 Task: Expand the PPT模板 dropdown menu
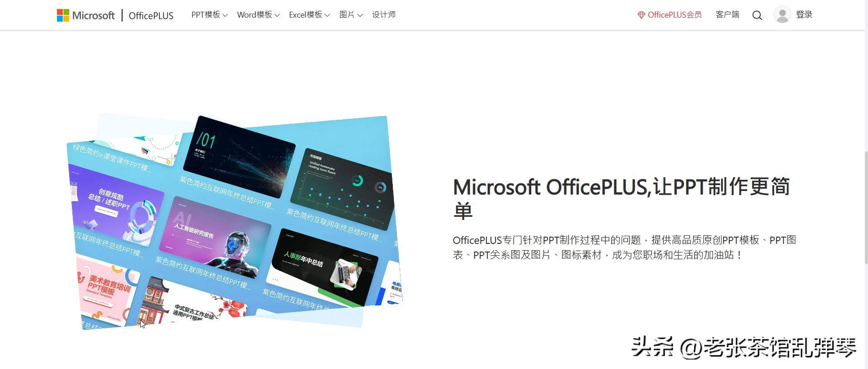[x=209, y=15]
